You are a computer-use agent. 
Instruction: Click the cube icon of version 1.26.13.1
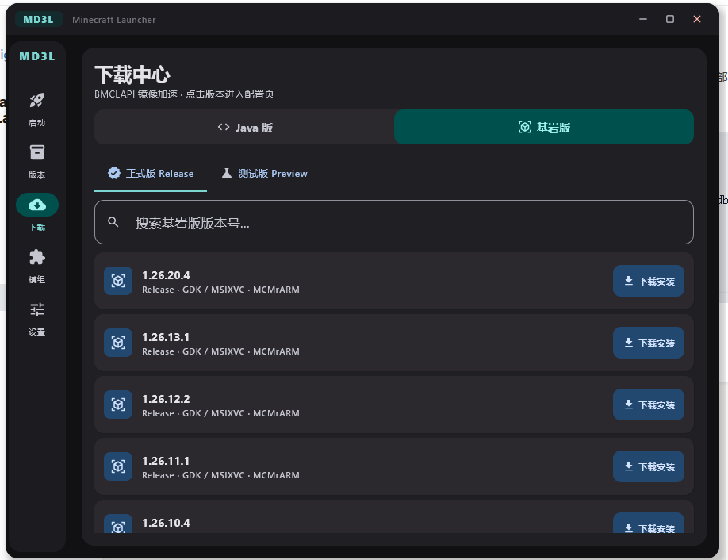pyautogui.click(x=118, y=343)
